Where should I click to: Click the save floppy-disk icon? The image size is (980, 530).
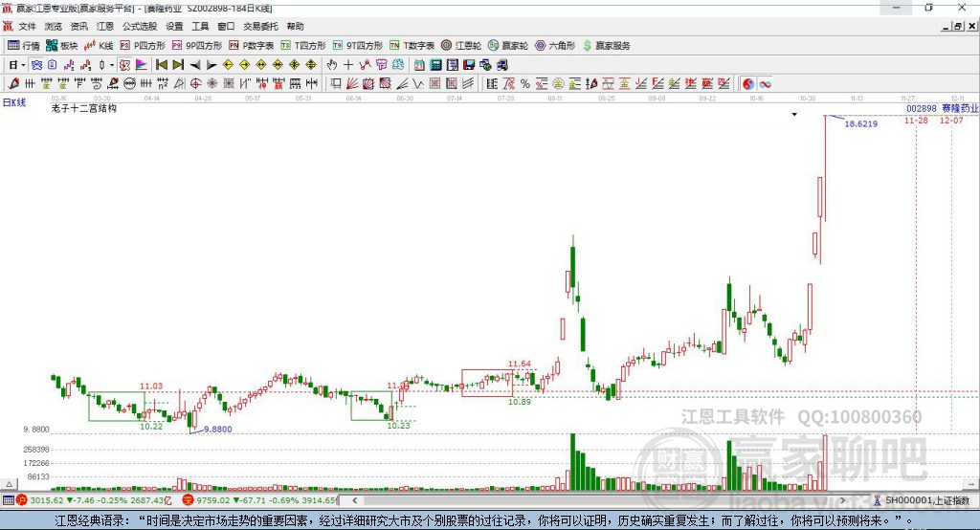469,65
